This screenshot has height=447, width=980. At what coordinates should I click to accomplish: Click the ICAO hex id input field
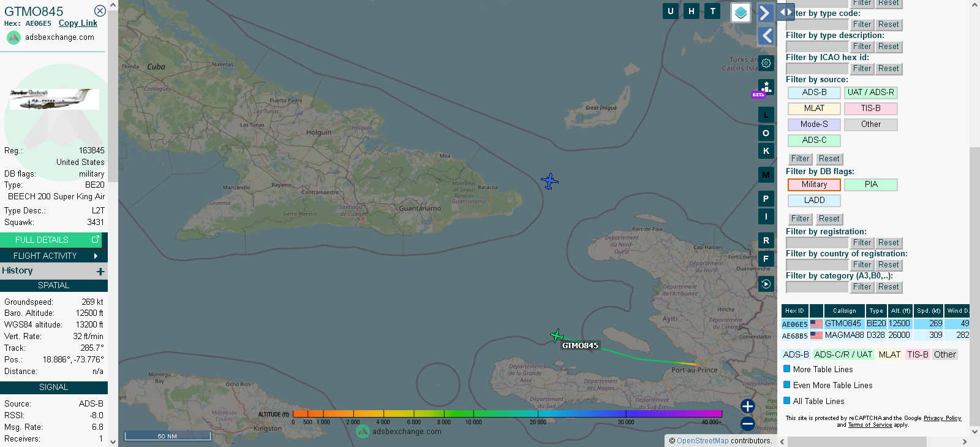tap(817, 69)
